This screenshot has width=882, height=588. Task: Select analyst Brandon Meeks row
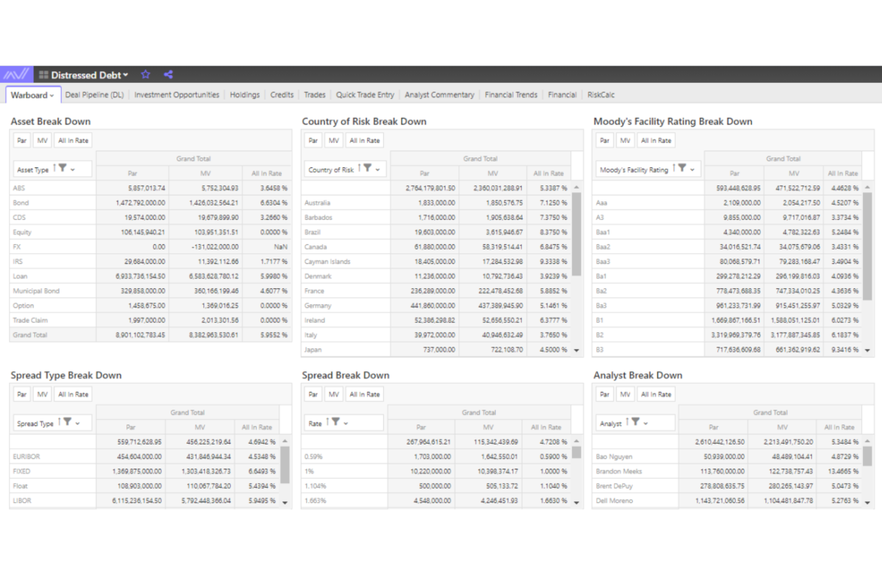click(x=619, y=471)
